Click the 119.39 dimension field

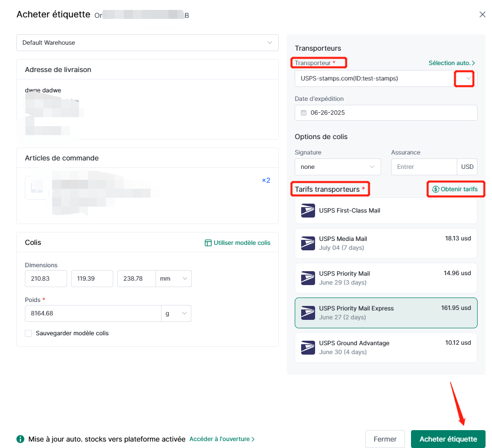click(92, 279)
